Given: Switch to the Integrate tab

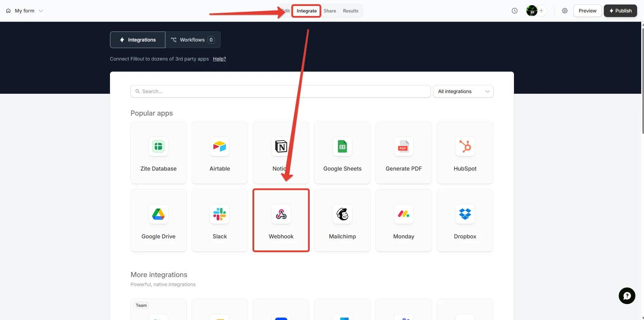Looking at the screenshot, I should point(306,11).
